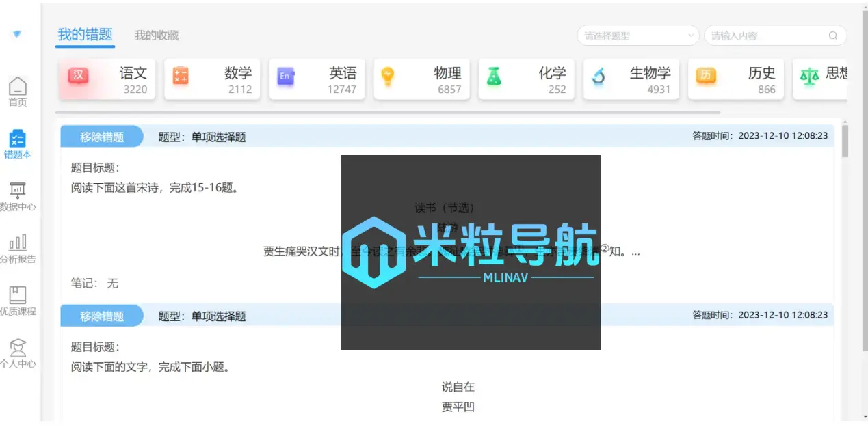Select the 化学 252 subject card
868x425 pixels.
pyautogui.click(x=526, y=79)
